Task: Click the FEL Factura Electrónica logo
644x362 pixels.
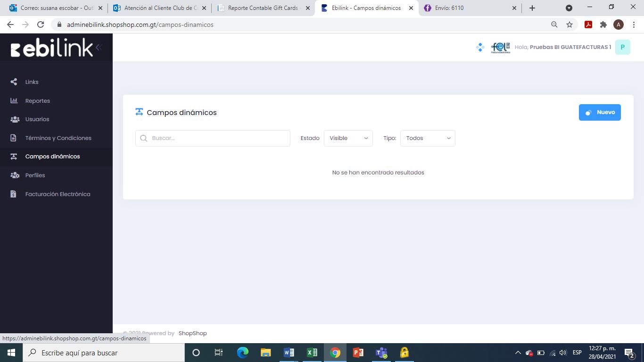Action: 500,47
